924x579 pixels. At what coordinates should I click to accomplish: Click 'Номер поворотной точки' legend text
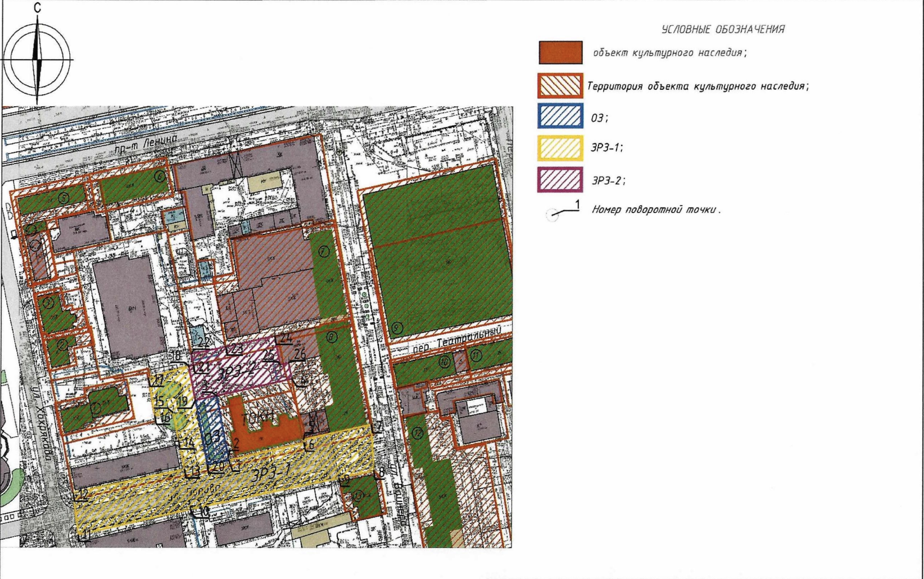pos(655,210)
